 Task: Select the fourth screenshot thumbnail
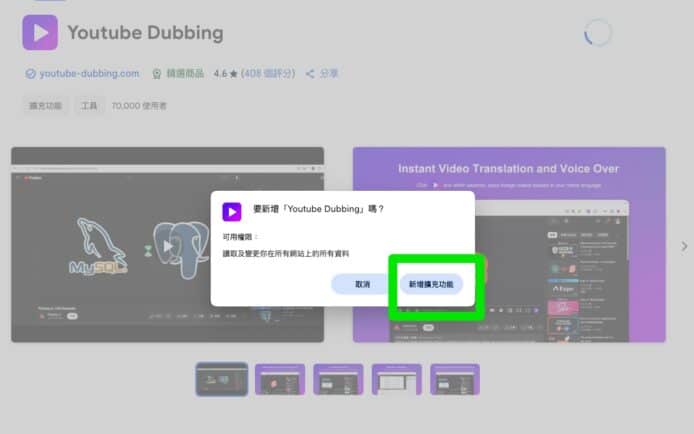click(x=396, y=379)
